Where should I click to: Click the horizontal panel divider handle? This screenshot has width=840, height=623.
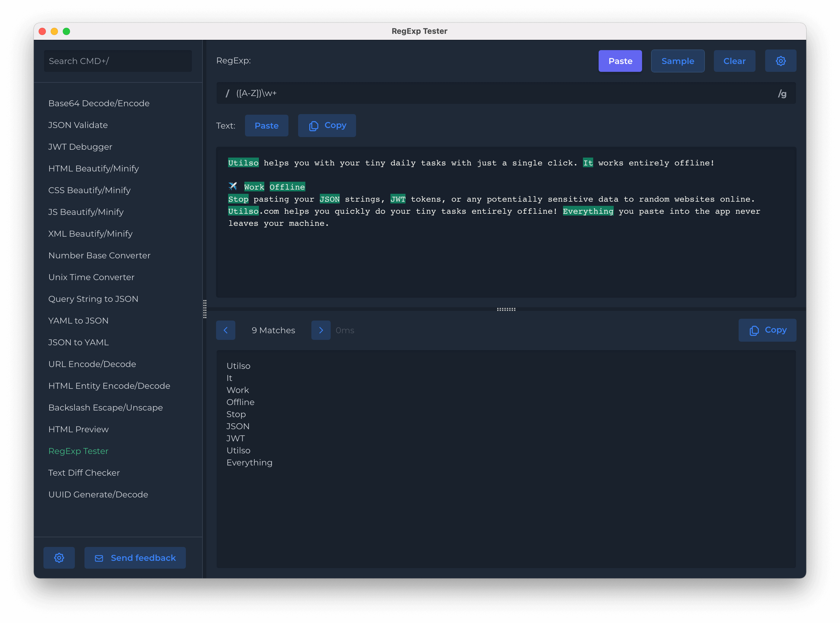point(506,309)
